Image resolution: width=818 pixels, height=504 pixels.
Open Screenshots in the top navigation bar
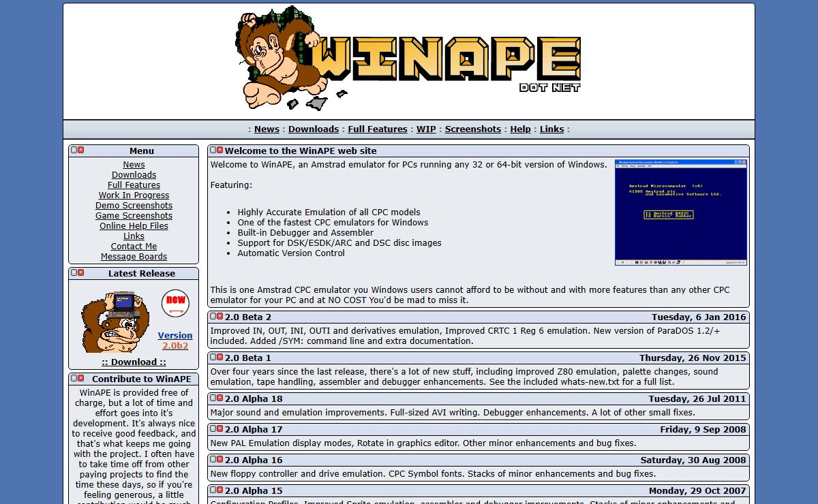click(473, 129)
